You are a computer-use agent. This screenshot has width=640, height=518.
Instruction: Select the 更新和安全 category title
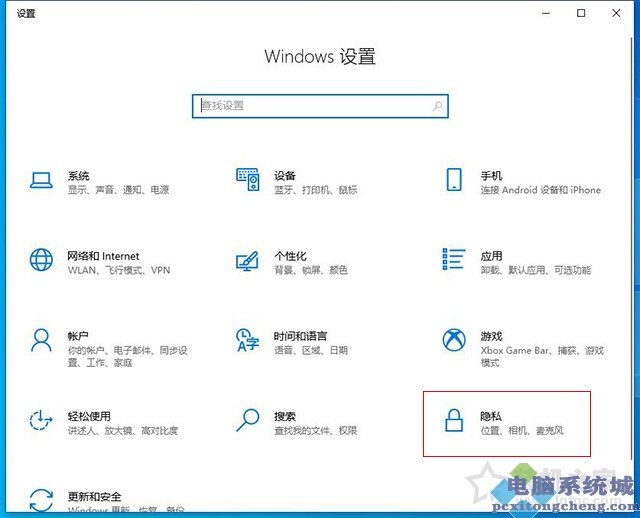[94, 497]
